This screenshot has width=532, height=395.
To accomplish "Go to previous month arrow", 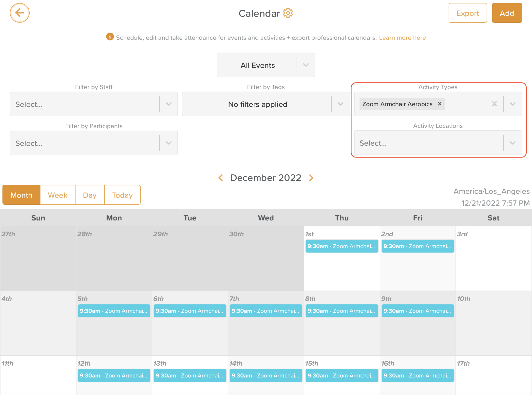I will click(221, 178).
